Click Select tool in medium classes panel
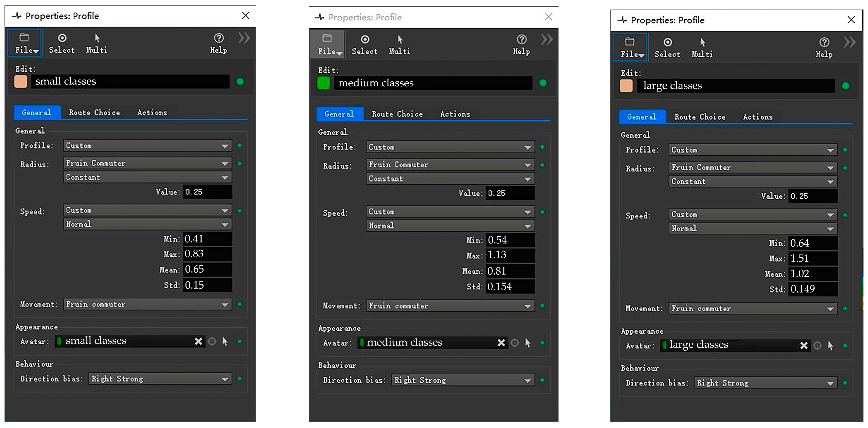The width and height of the screenshot is (868, 428). pyautogui.click(x=365, y=45)
